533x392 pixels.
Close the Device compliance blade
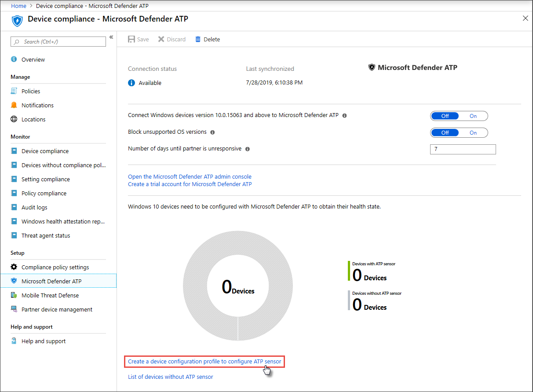[x=526, y=18]
